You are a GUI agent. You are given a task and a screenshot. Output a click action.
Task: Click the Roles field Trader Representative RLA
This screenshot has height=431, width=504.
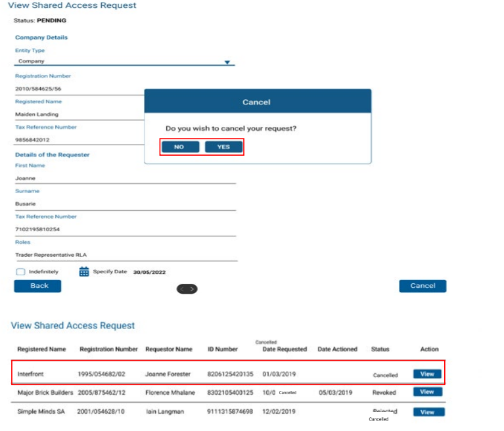tap(125, 254)
